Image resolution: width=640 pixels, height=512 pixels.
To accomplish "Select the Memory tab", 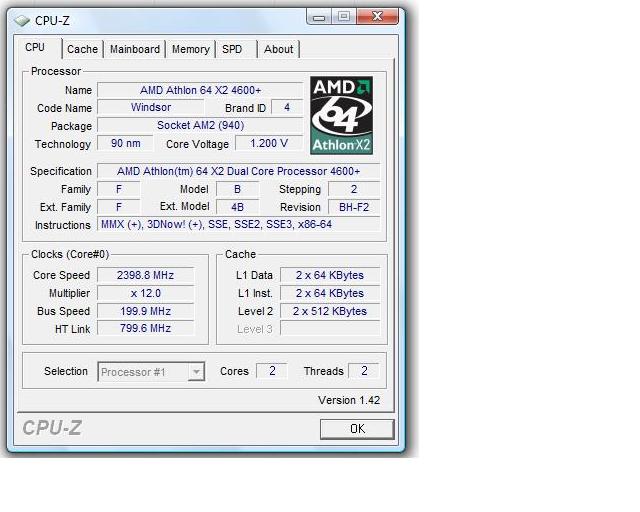I will [x=190, y=49].
